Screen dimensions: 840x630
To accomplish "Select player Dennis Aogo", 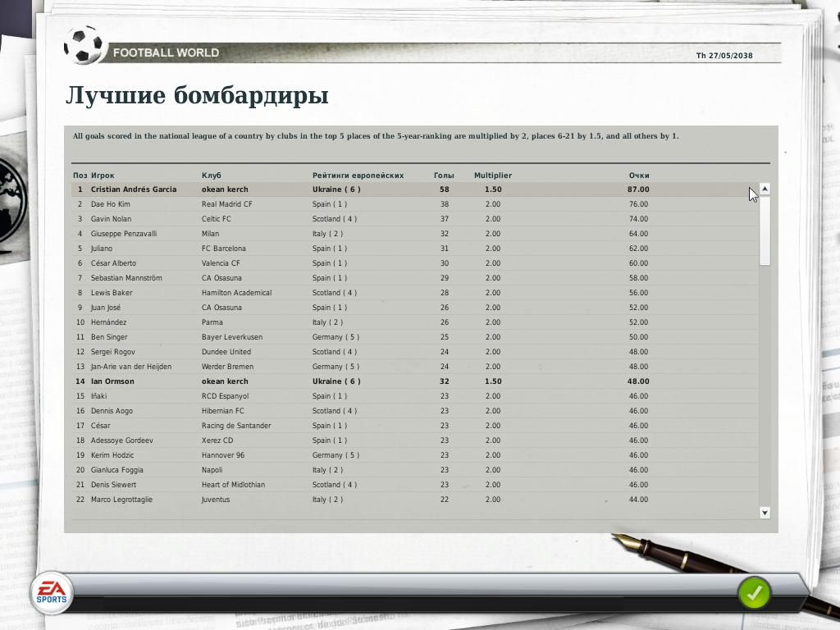I will (112, 411).
